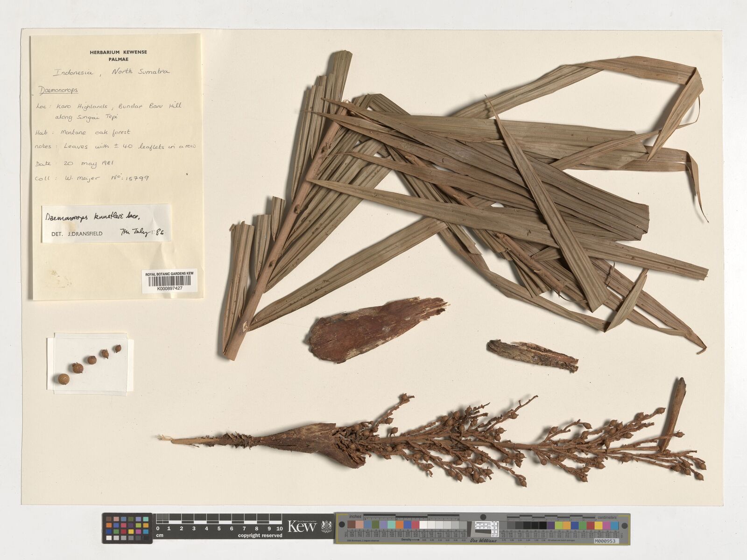Click the smallest loose fruit in packet

tap(118, 348)
